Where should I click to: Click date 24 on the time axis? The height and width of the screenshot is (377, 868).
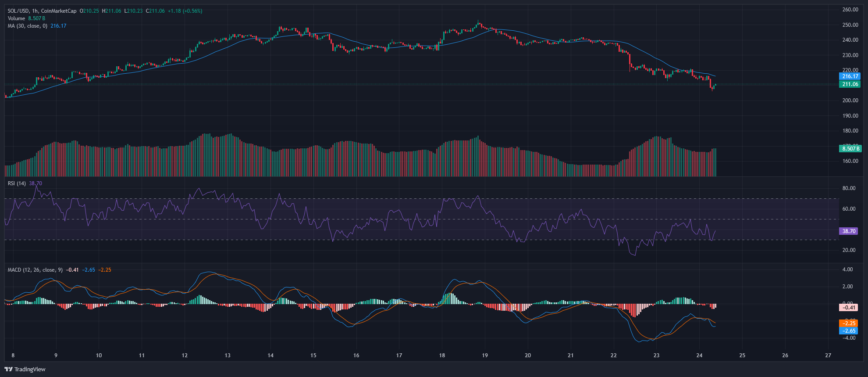coord(699,355)
